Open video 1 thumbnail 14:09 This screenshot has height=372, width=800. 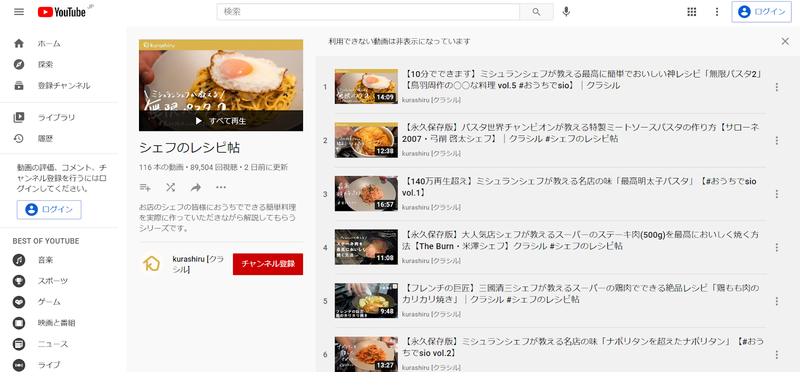click(366, 86)
